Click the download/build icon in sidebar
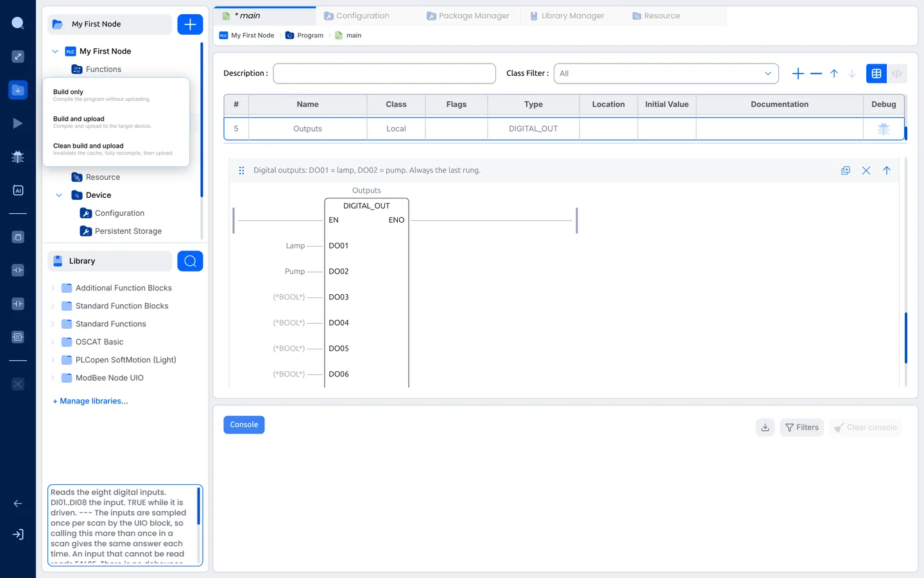Viewport: 924px width, 578px height. (x=18, y=90)
